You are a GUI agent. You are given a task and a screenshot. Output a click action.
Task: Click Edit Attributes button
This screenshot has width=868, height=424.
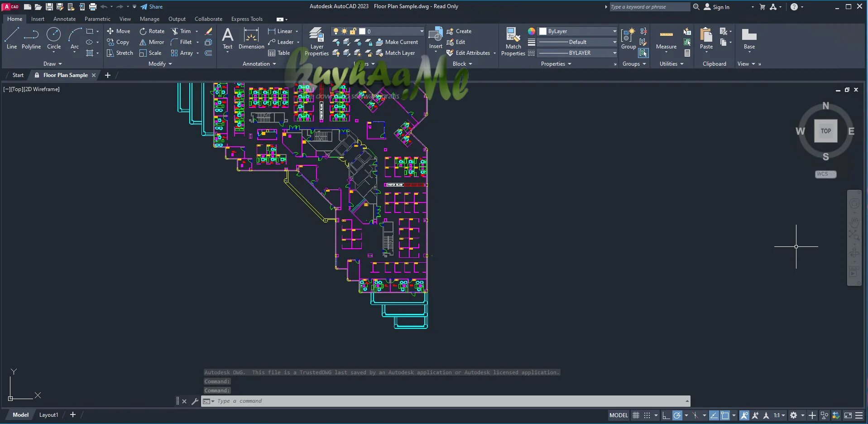[469, 53]
